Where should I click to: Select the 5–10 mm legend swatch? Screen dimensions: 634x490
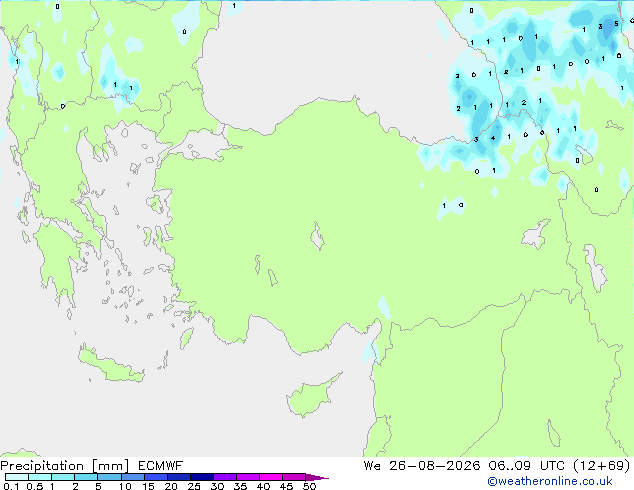109,477
